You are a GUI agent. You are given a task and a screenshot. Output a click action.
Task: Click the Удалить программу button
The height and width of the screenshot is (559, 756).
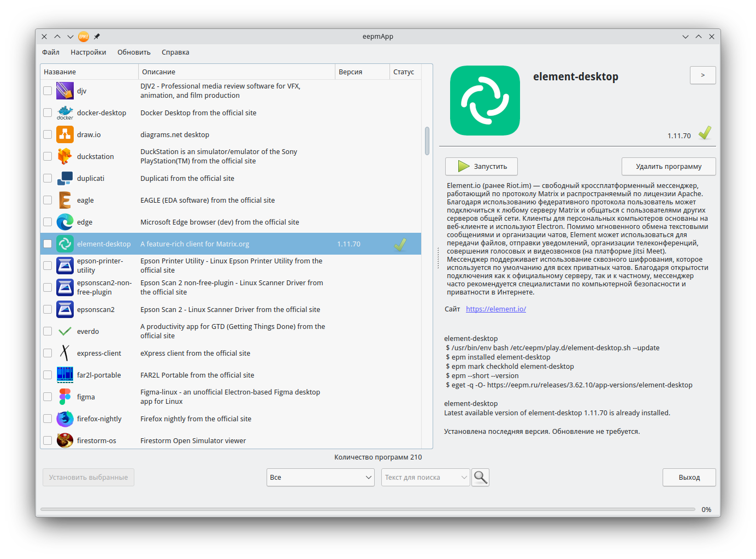669,166
